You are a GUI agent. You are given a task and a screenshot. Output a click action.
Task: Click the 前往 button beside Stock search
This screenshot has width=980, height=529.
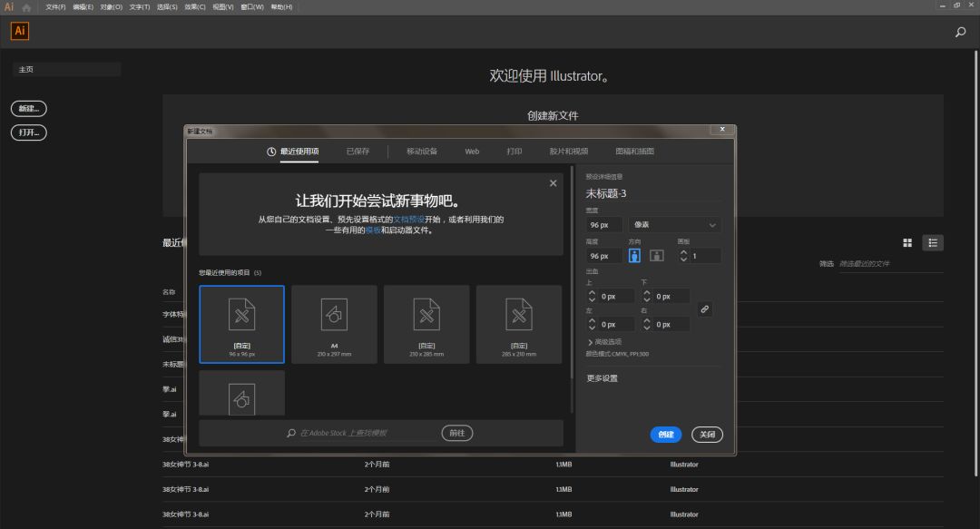456,433
